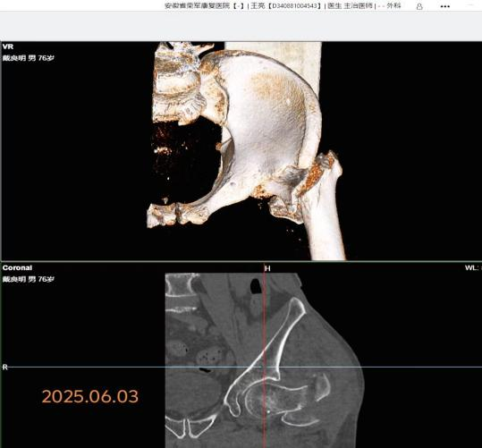Click the 外科 department label in header
Screen dimensions: 482x448
393,6
